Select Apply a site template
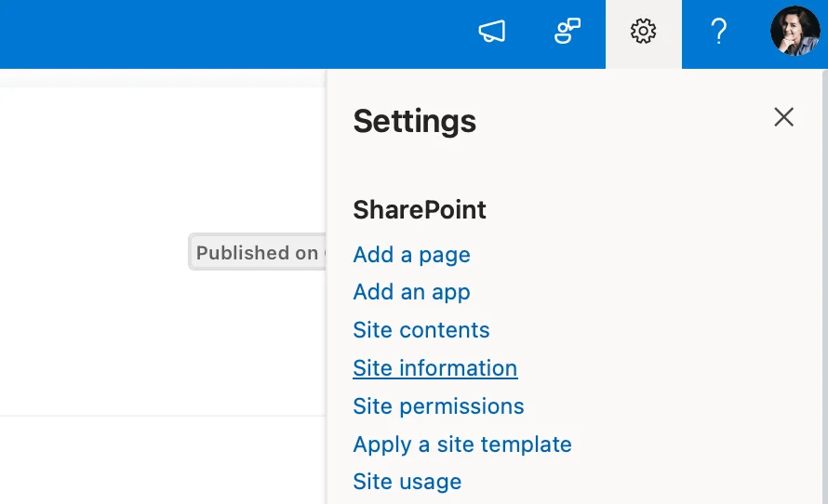Image resolution: width=828 pixels, height=504 pixels. pos(462,444)
